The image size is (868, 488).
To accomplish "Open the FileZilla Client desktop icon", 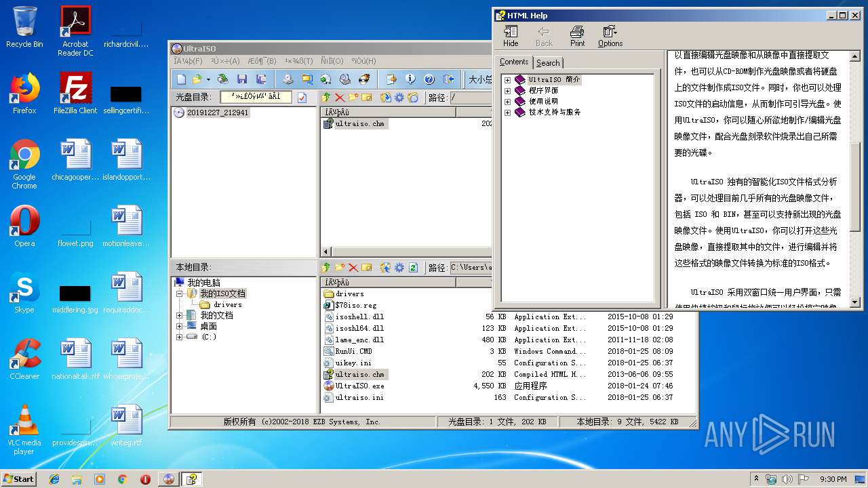I will [75, 93].
